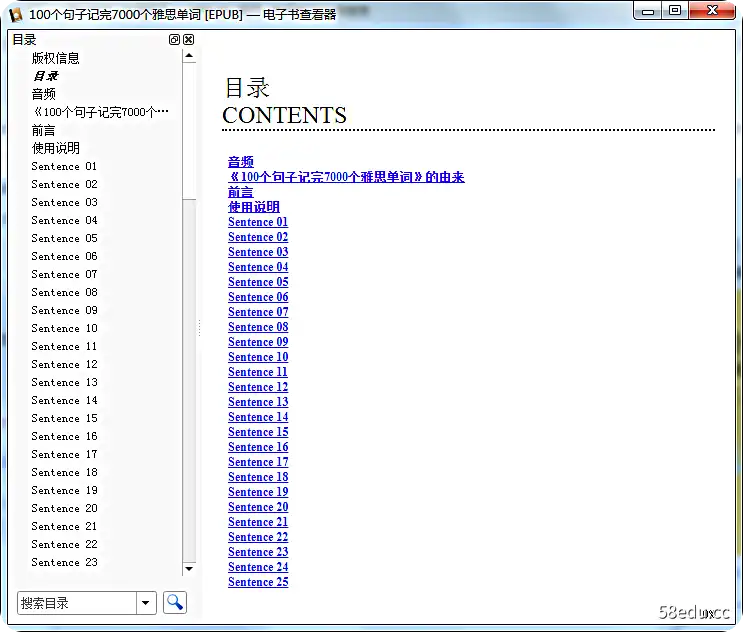Open the Sentence 05 link in contents
Screen dimensions: 743x632
click(258, 282)
